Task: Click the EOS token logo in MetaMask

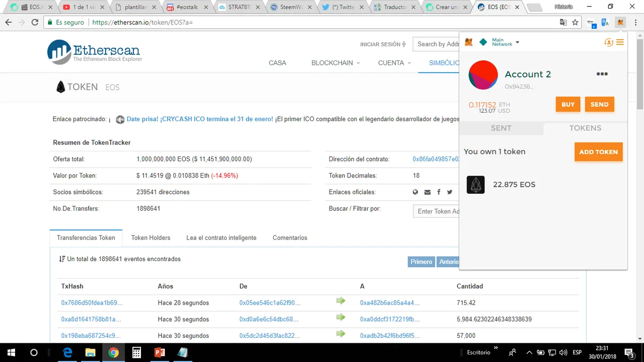Action: 475,185
